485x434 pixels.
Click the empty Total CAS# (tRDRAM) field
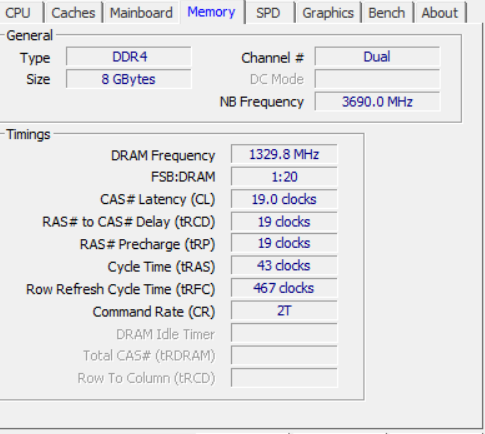(284, 355)
